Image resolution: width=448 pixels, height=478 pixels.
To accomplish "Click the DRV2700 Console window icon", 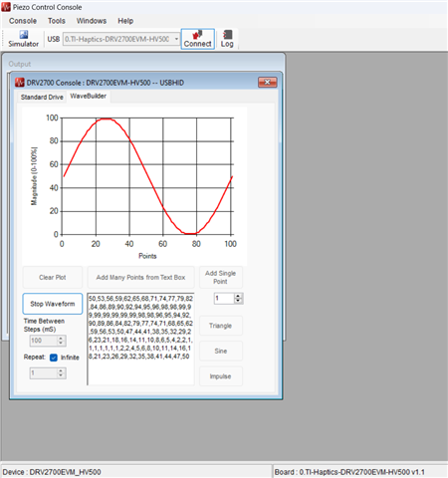I will click(20, 83).
